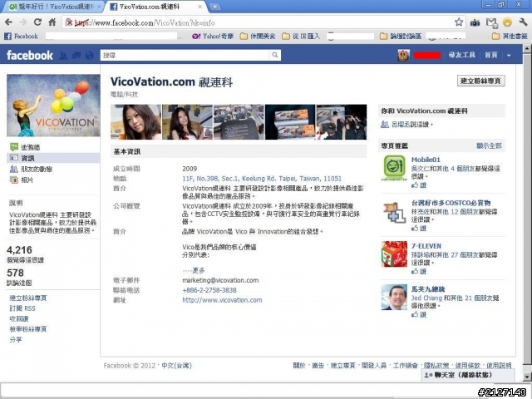Open the 台灣好市多 COSTCO必買物 page link
This screenshot has height=399, width=532.
tap(451, 203)
